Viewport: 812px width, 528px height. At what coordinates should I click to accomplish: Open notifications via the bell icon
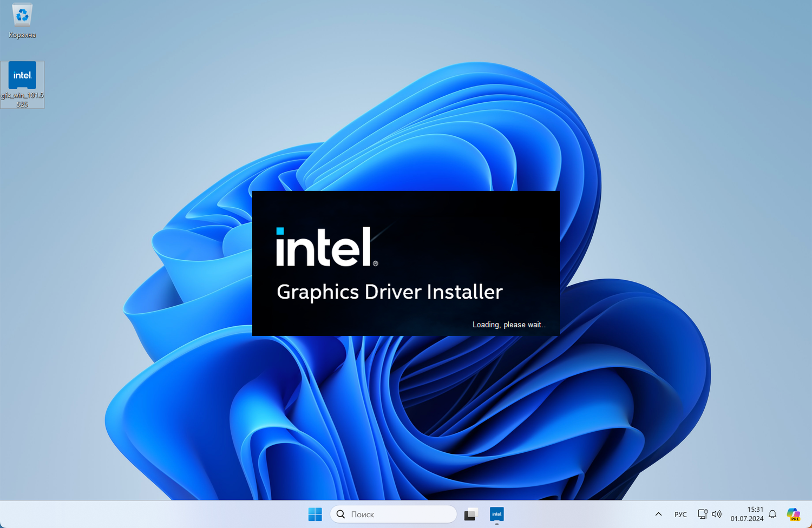click(x=772, y=514)
